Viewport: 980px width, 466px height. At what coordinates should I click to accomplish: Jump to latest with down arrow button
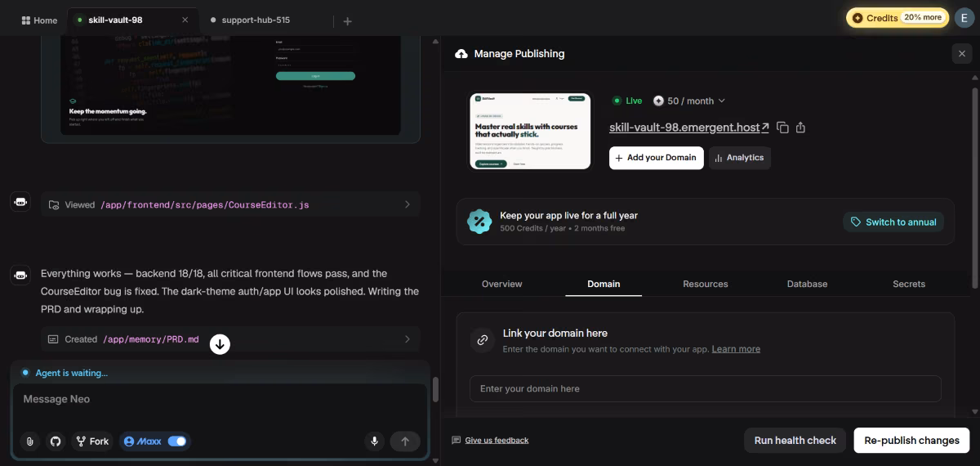[220, 344]
